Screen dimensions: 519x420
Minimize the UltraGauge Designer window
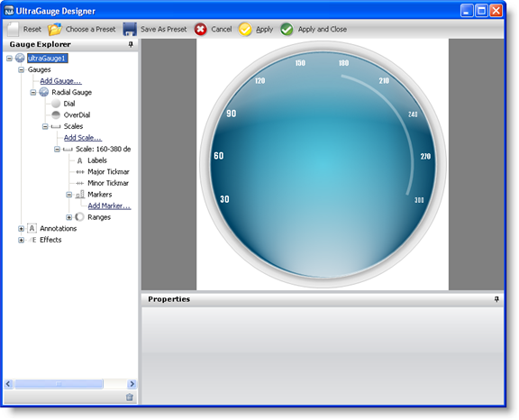(467, 11)
